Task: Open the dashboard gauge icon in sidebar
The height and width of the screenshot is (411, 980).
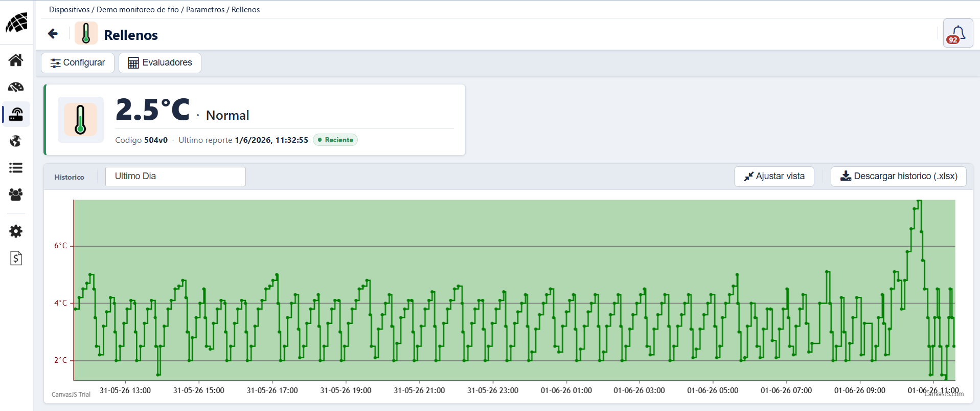Action: (16, 87)
